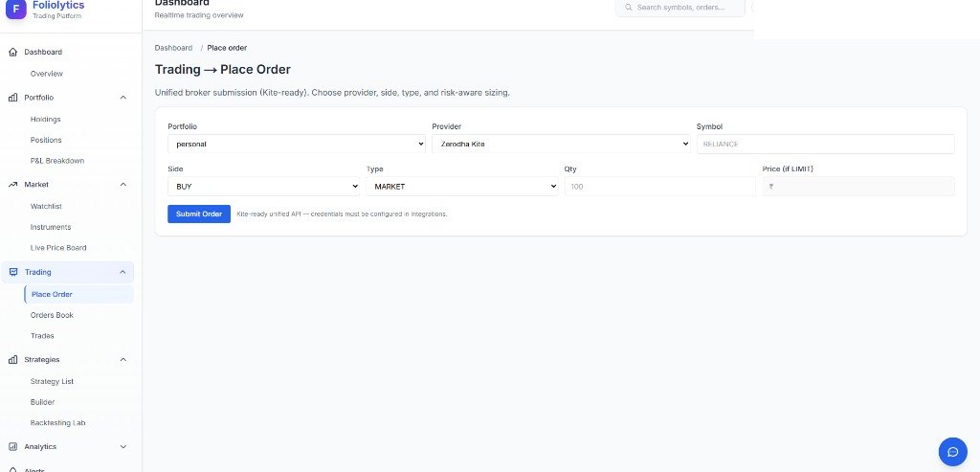The image size is (980, 472).
Task: Click the search magnifier icon
Action: click(629, 8)
